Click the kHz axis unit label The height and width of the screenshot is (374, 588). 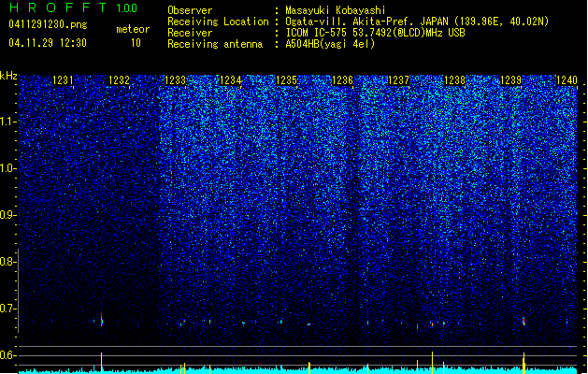point(8,76)
